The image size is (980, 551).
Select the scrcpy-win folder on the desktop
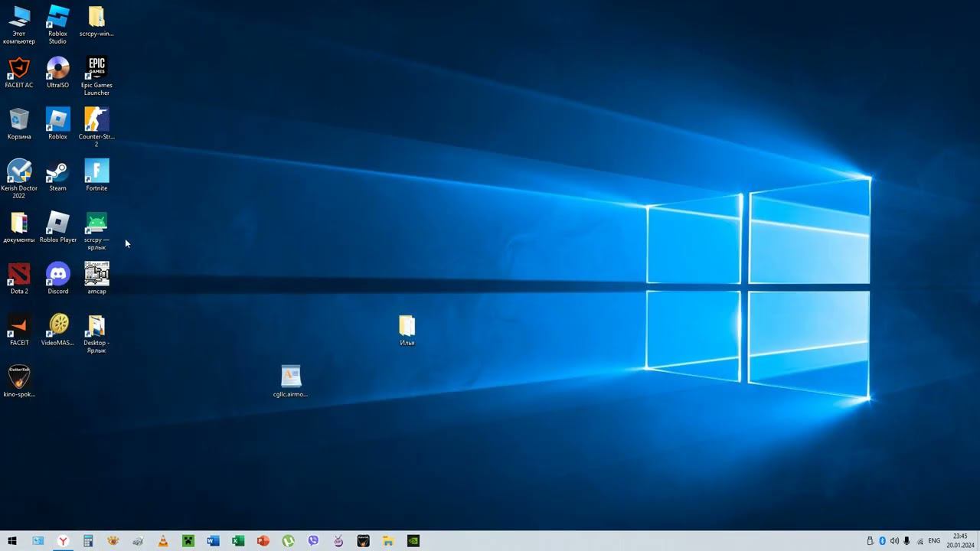point(96,21)
